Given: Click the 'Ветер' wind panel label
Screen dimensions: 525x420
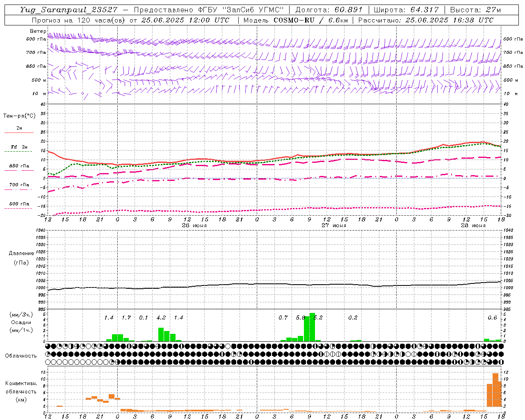Looking at the screenshot, I should [x=38, y=31].
